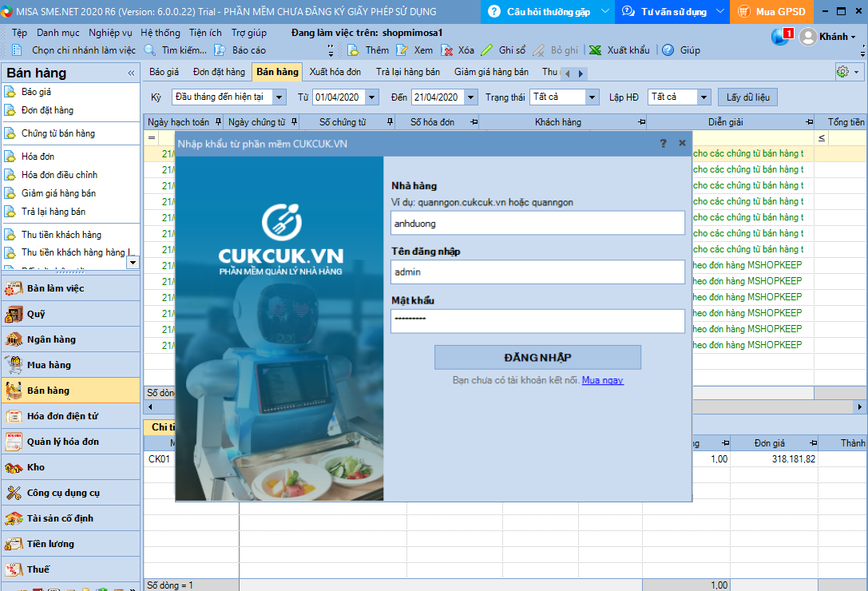This screenshot has height=591, width=868.
Task: Pin the Khách hàng column
Action: (641, 122)
